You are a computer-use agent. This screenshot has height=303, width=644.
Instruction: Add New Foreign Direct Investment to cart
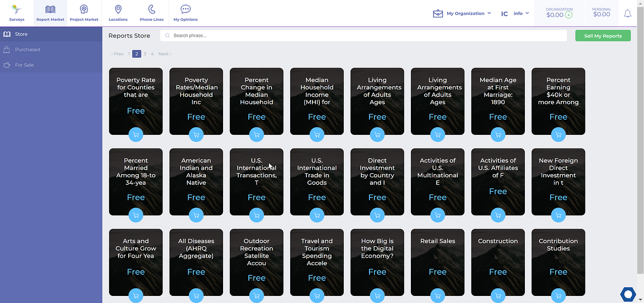pos(558,215)
